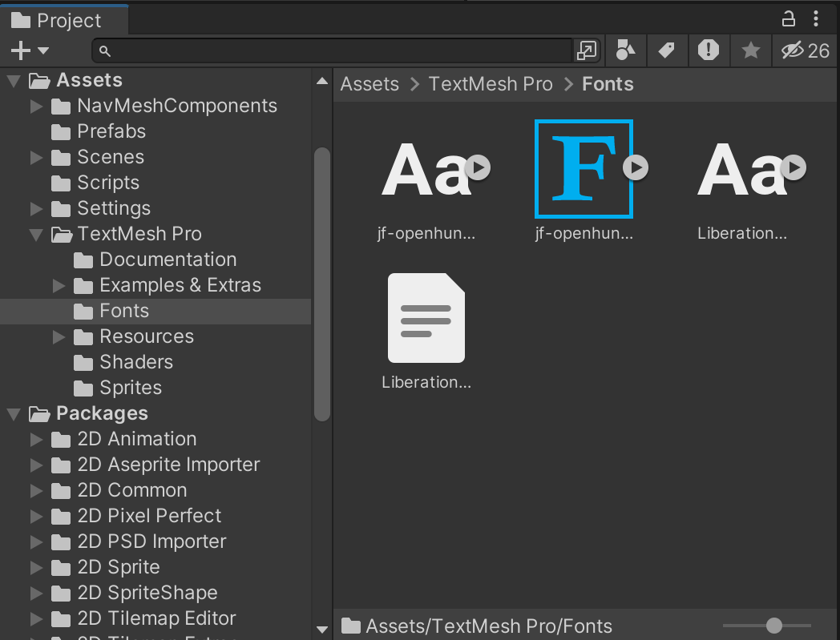Click the Assets/TextMesh Pro/Fonts path text
This screenshot has width=840, height=640.
[x=489, y=626]
